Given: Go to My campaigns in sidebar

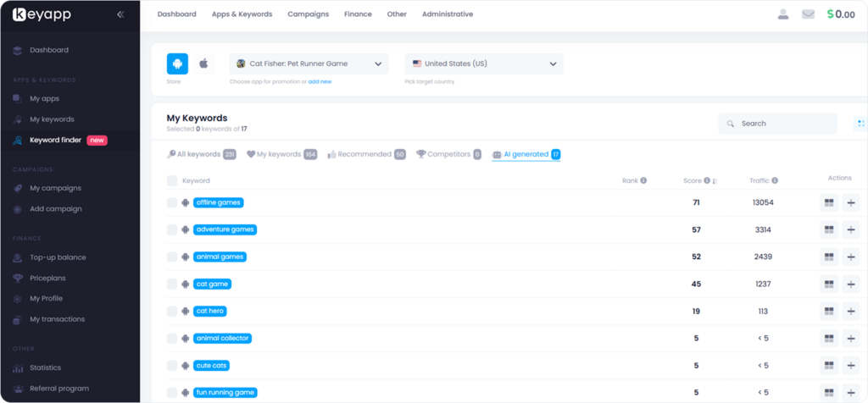Looking at the screenshot, I should 55,188.
